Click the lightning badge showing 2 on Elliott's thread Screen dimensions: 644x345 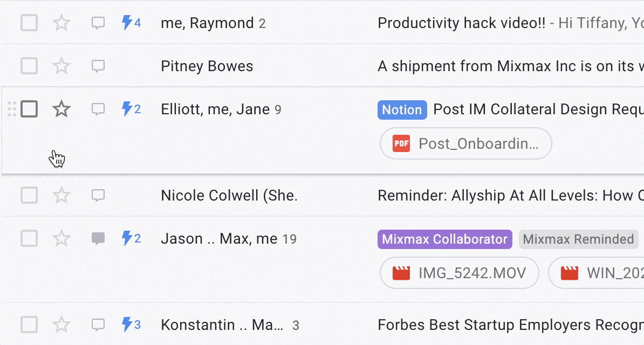click(131, 109)
